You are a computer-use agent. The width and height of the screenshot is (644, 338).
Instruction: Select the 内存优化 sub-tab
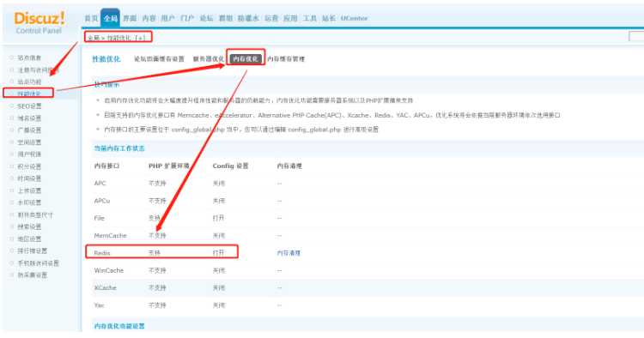pyautogui.click(x=246, y=59)
